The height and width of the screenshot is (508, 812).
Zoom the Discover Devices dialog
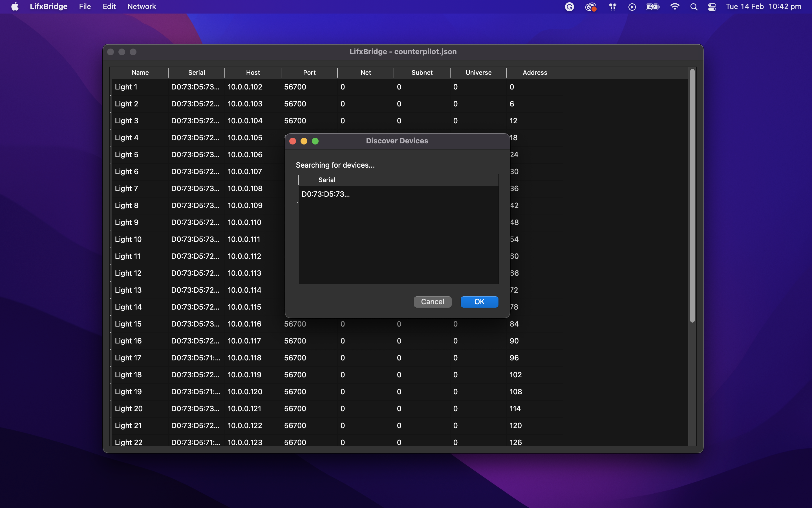point(315,141)
